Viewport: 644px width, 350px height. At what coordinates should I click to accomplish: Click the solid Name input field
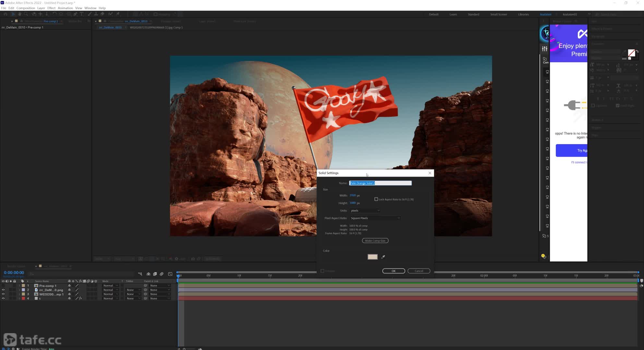tap(380, 183)
